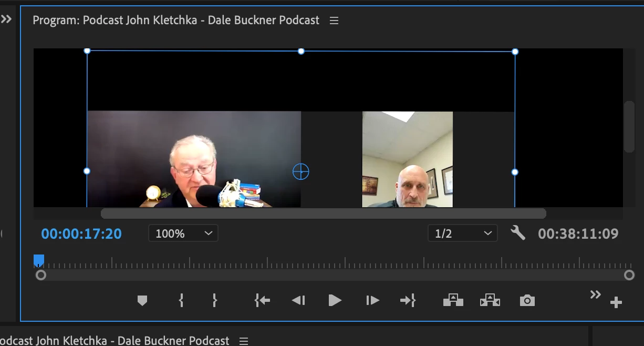Click the clip anchor point crosshair
Image resolution: width=644 pixels, height=346 pixels.
[301, 171]
